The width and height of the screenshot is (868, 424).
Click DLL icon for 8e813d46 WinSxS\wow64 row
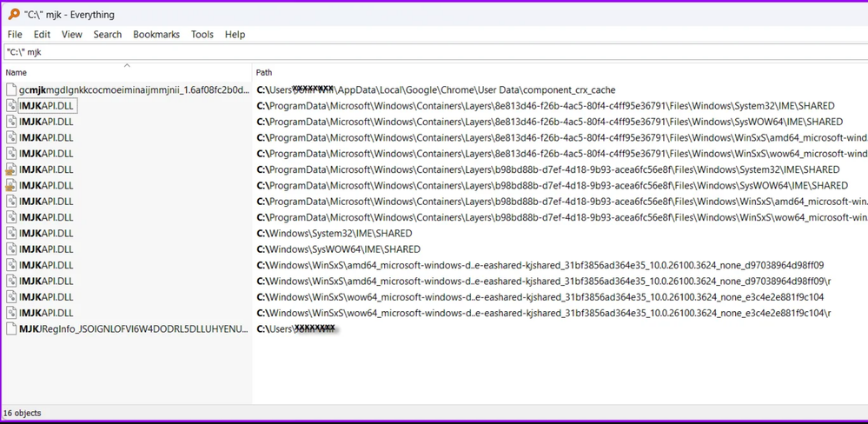pos(11,153)
